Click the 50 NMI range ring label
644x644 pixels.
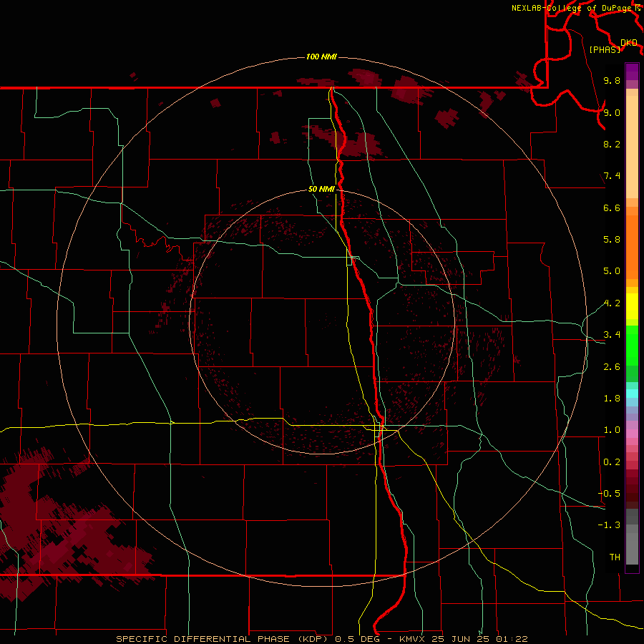click(x=321, y=189)
